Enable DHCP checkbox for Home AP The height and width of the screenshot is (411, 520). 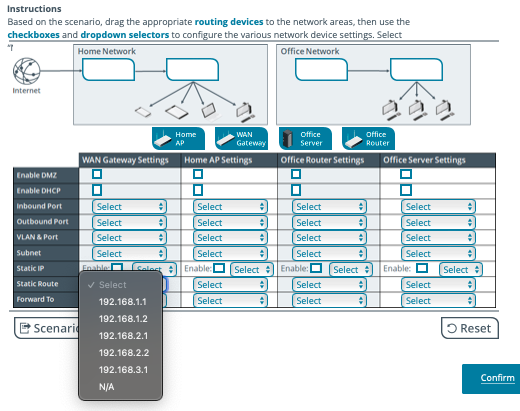[198, 190]
